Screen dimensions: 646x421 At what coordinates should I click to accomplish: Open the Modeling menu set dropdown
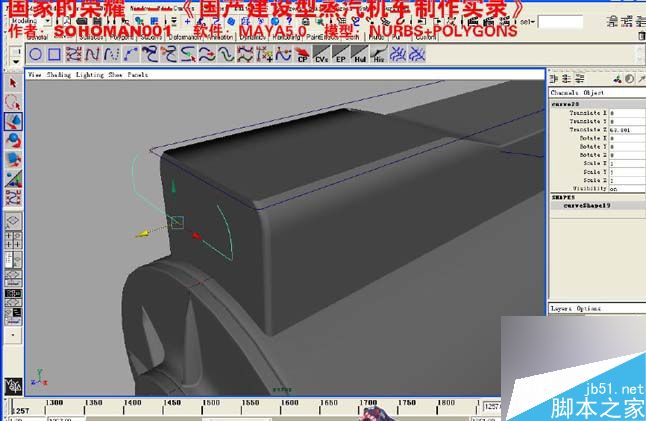pyautogui.click(x=30, y=21)
